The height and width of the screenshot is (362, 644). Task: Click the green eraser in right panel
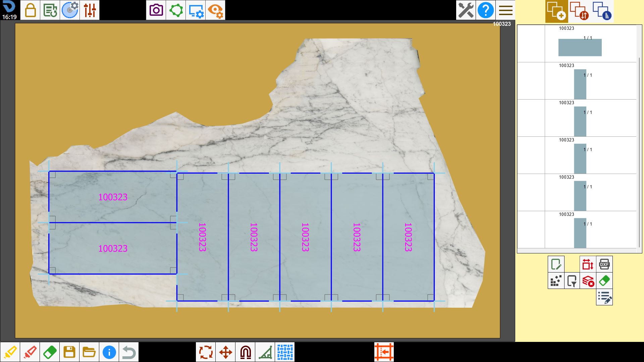(604, 281)
